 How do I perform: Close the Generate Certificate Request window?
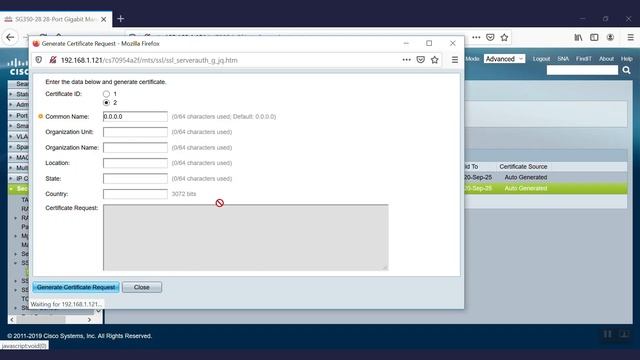pyautogui.click(x=453, y=43)
